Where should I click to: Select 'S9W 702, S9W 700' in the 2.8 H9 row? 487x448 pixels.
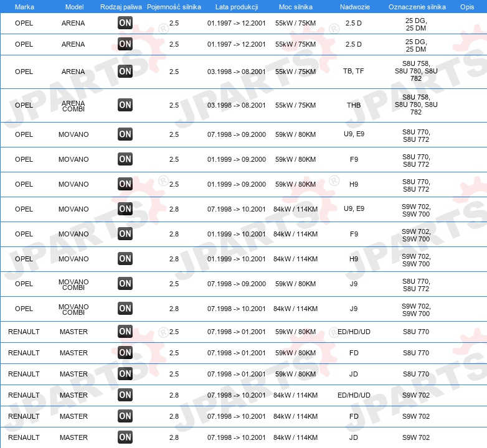416,260
